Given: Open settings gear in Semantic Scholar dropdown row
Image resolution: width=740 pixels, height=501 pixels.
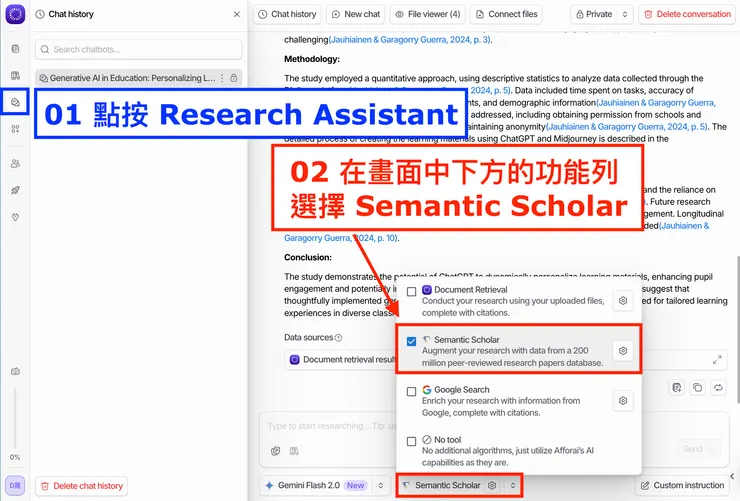Looking at the screenshot, I should (623, 351).
